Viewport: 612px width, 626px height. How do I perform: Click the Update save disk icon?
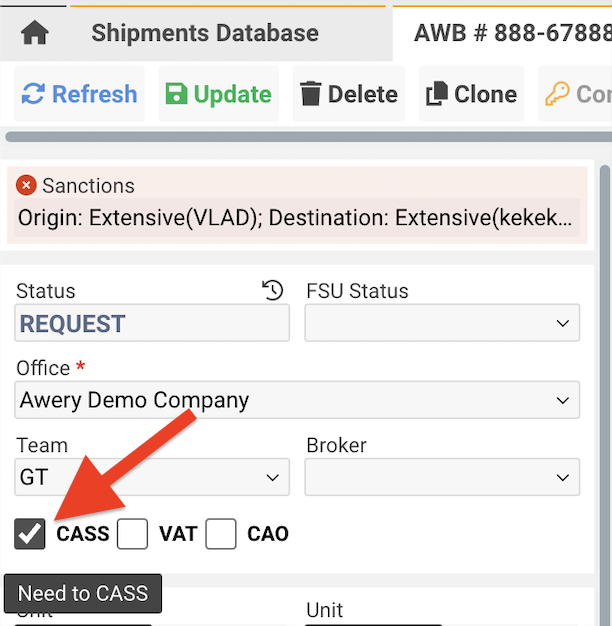coord(177,94)
